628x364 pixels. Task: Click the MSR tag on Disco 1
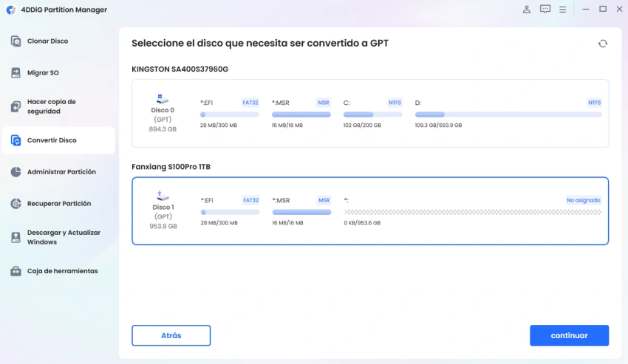(324, 200)
